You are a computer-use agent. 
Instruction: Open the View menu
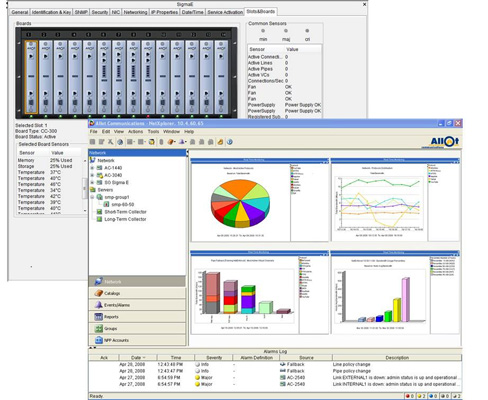point(119,132)
